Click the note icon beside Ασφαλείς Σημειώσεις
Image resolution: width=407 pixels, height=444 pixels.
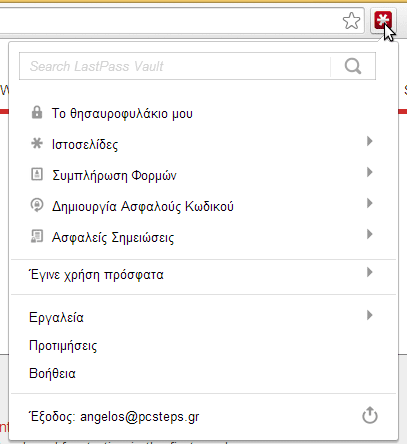[37, 236]
